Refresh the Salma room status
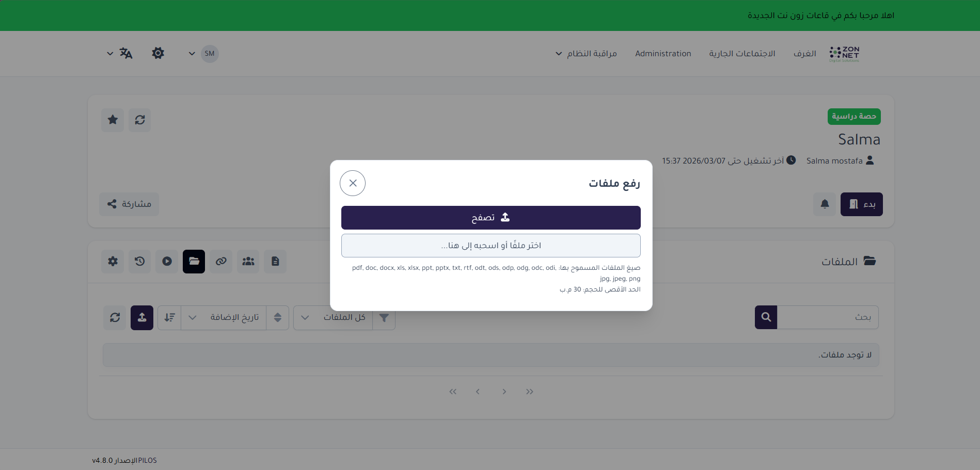The width and height of the screenshot is (980, 470). pos(139,120)
